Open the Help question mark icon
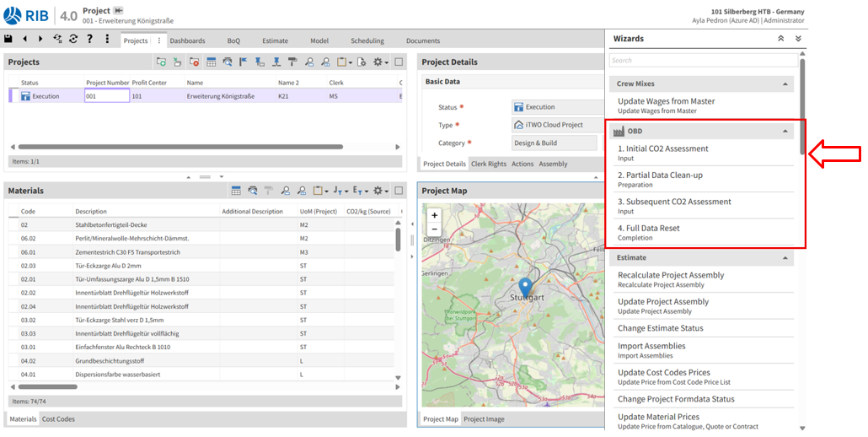The image size is (868, 437). coord(90,39)
